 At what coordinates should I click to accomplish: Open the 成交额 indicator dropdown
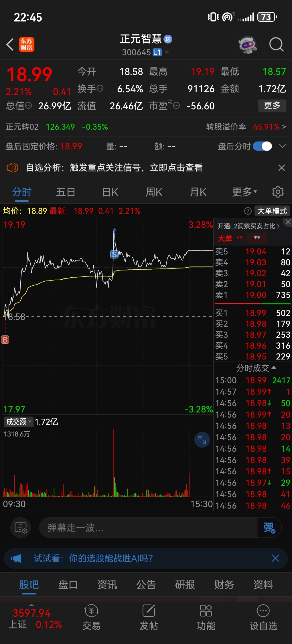coord(19,422)
